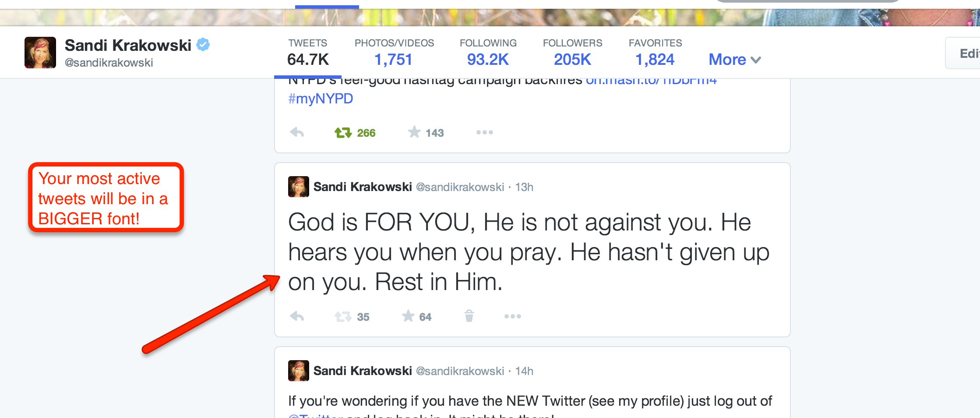Select the Tweets 64.7K tab
Image resolution: width=980 pixels, height=418 pixels.
click(308, 53)
